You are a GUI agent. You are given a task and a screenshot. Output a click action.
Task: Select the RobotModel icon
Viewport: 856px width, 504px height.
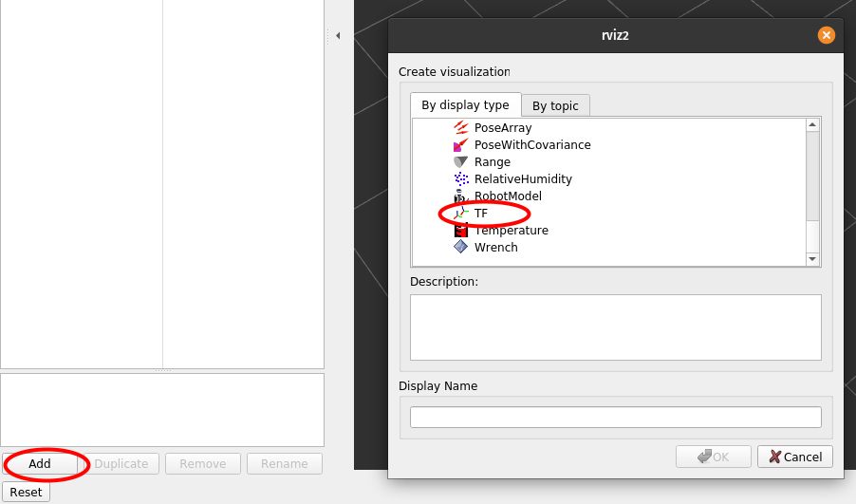pos(461,196)
